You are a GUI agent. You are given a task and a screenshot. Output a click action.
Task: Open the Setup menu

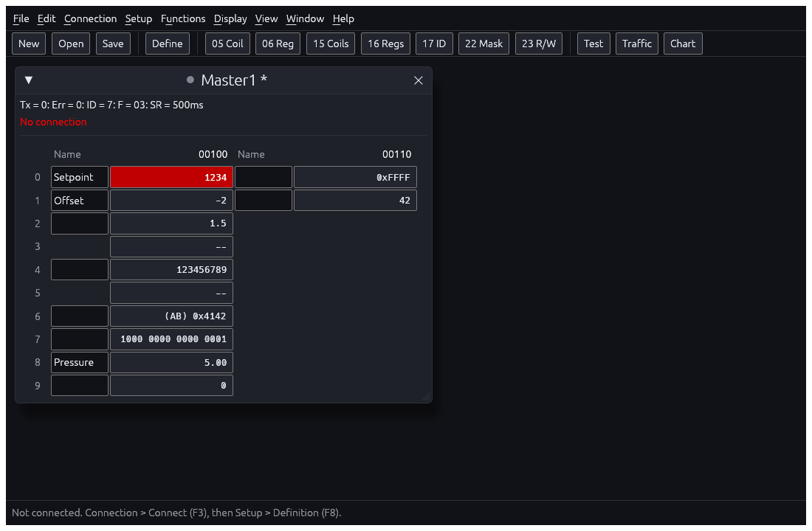[139, 18]
